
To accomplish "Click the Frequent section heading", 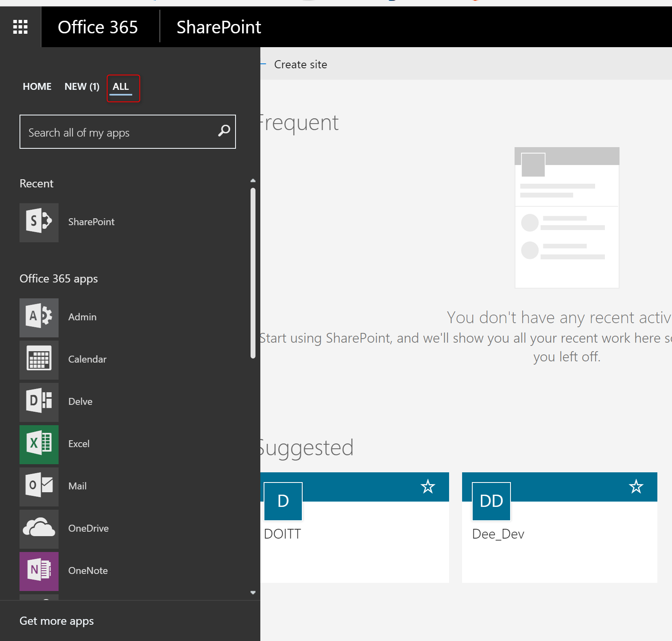I will tap(299, 123).
